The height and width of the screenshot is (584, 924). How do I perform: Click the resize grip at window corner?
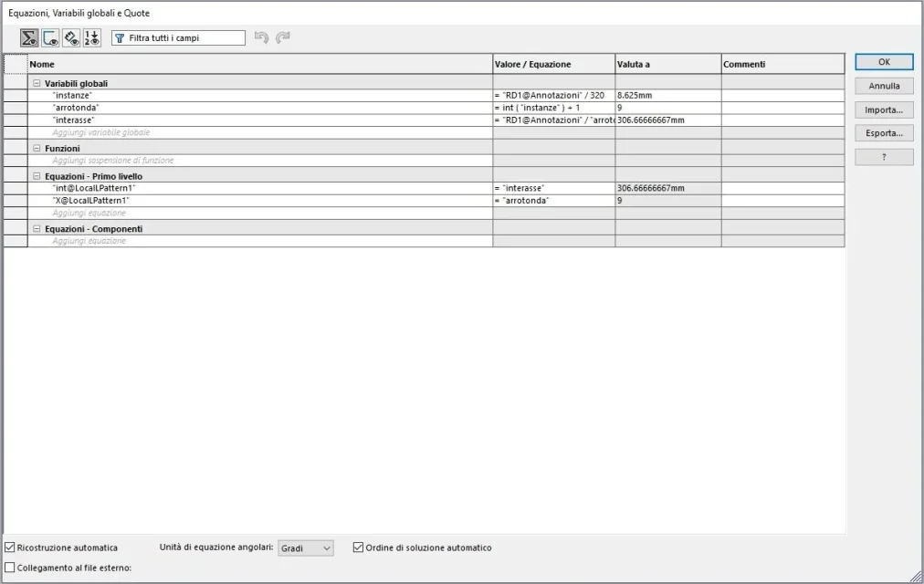pyautogui.click(x=917, y=577)
